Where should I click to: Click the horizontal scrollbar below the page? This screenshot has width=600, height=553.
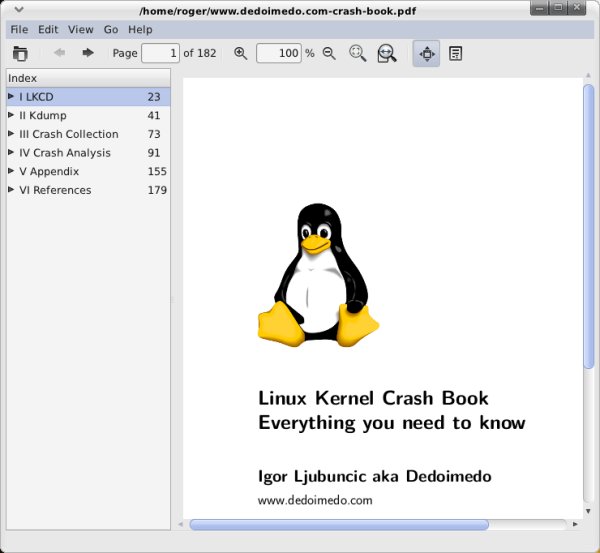pos(338,524)
